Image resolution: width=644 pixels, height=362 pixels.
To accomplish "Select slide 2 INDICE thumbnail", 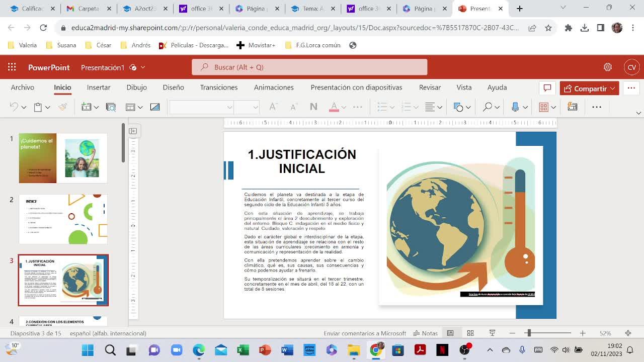I will pyautogui.click(x=63, y=219).
